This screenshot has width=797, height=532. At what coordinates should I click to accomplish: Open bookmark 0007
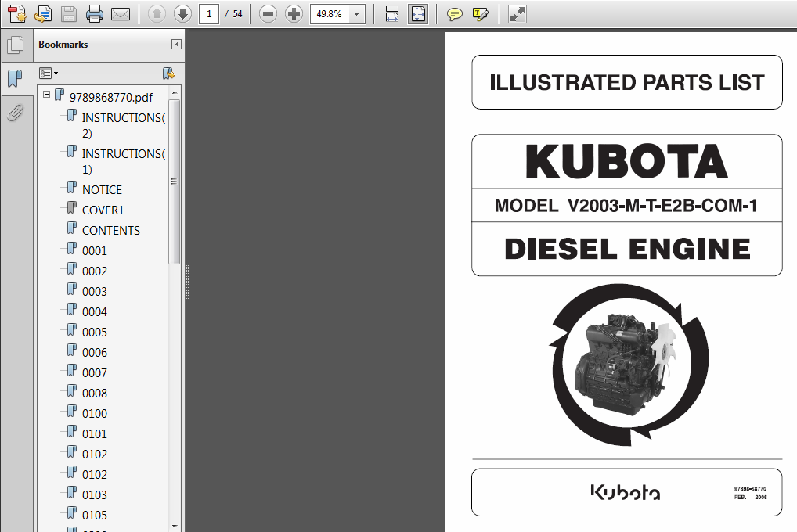95,372
